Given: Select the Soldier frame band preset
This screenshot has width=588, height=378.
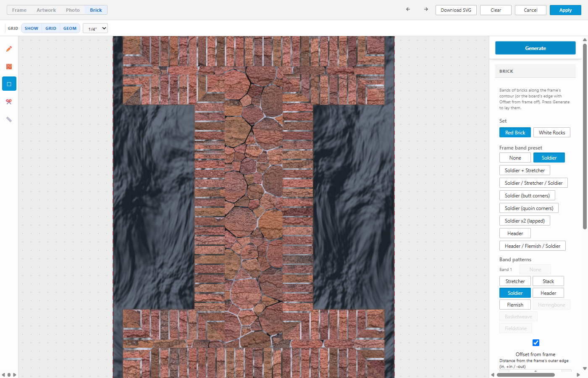Looking at the screenshot, I should [549, 157].
